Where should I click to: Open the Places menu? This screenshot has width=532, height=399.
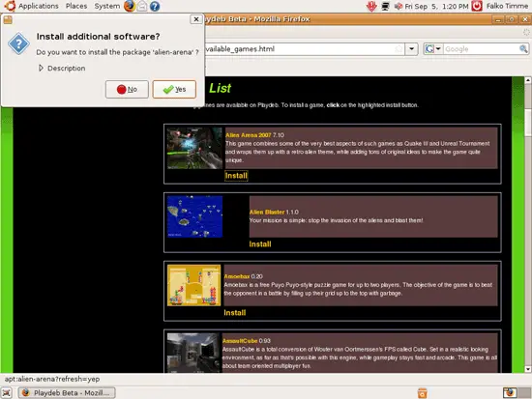76,6
